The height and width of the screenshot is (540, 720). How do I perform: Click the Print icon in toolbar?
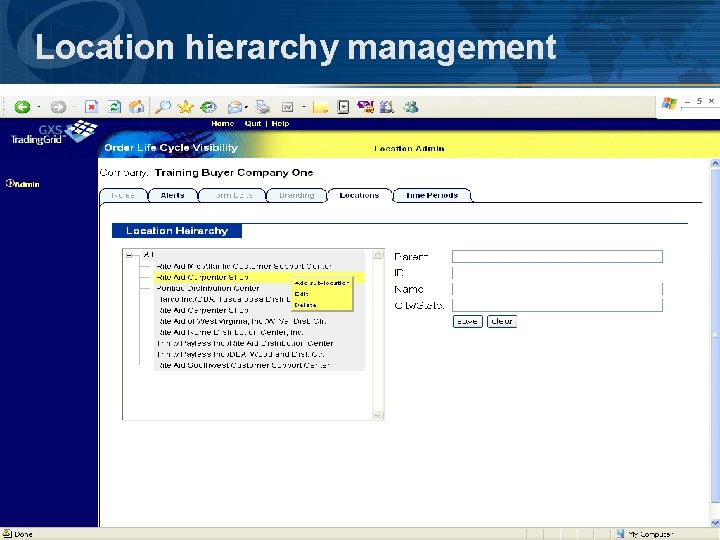click(x=263, y=107)
